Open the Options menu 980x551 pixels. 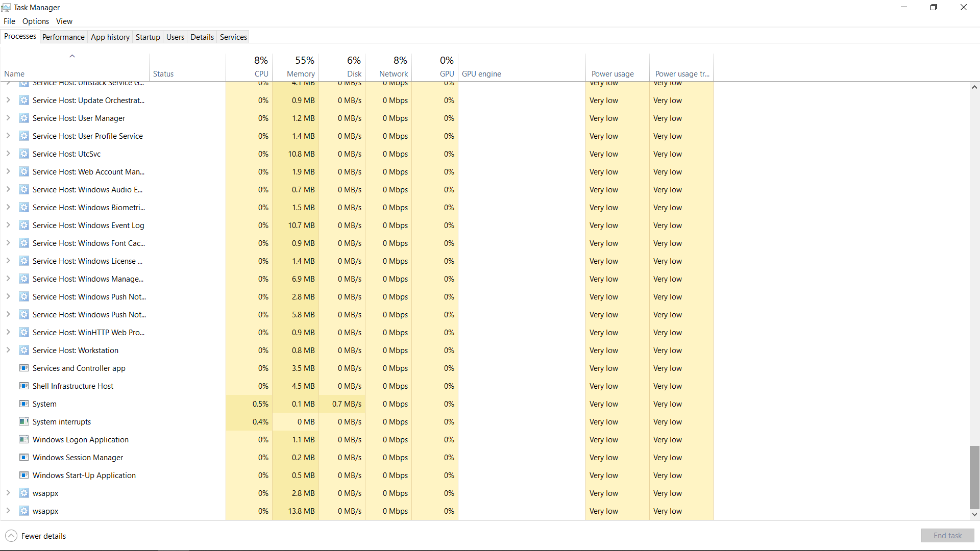(35, 21)
